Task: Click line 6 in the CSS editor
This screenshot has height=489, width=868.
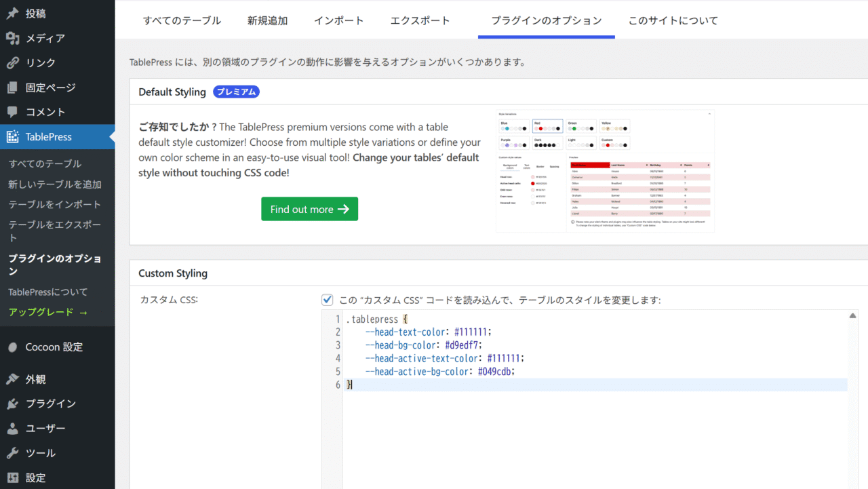Action: click(x=475, y=385)
